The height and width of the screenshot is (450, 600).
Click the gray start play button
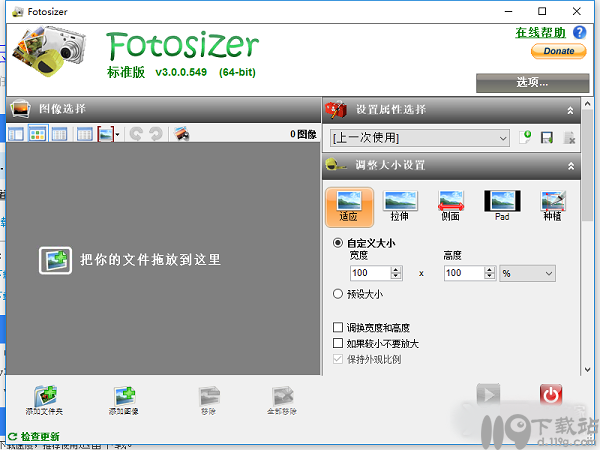pos(488,395)
